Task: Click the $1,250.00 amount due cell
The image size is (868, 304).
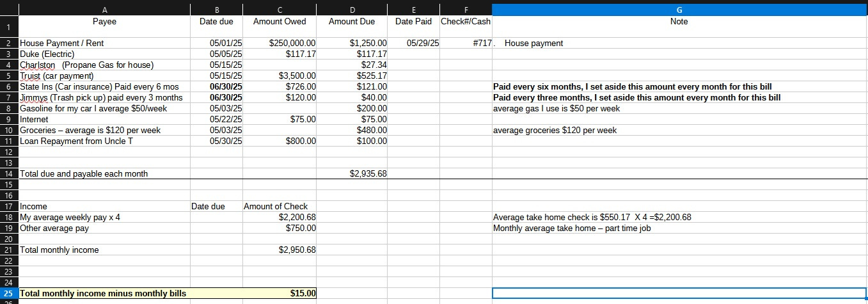Action: [x=352, y=44]
